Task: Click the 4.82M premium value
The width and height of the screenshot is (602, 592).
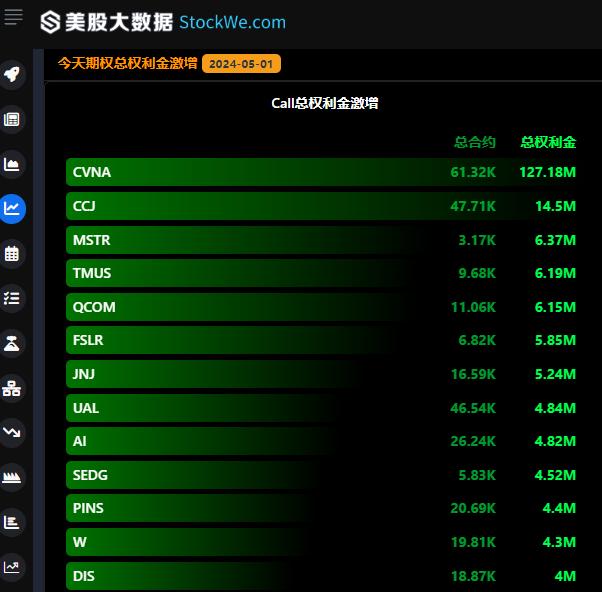Action: pos(556,441)
